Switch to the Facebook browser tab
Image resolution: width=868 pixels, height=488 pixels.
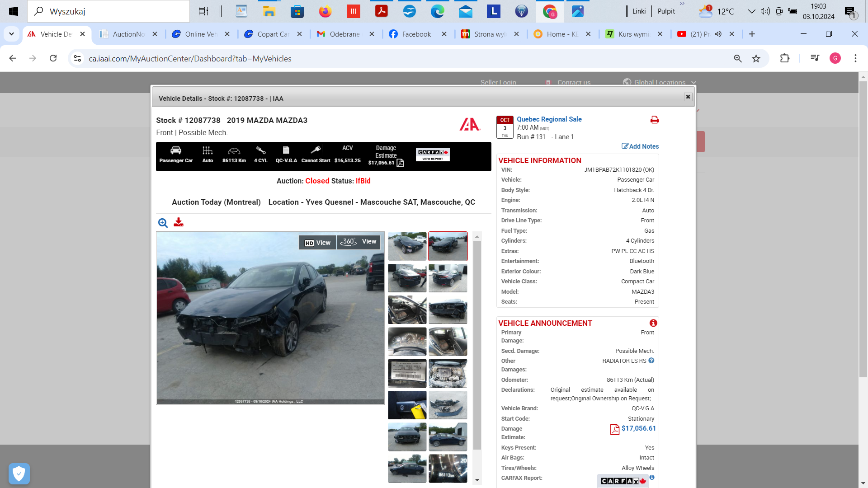click(416, 34)
